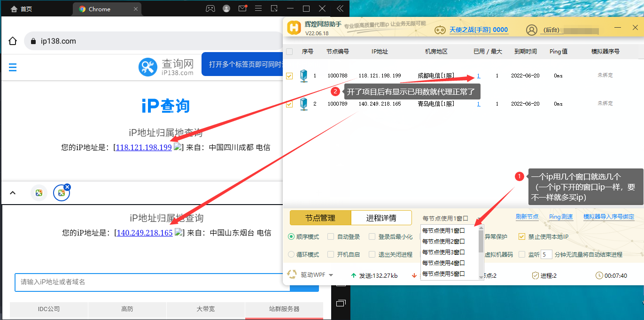This screenshot has height=320, width=644.
Task: Click the dropdown list scrollbar thumb
Action: pyautogui.click(x=481, y=241)
